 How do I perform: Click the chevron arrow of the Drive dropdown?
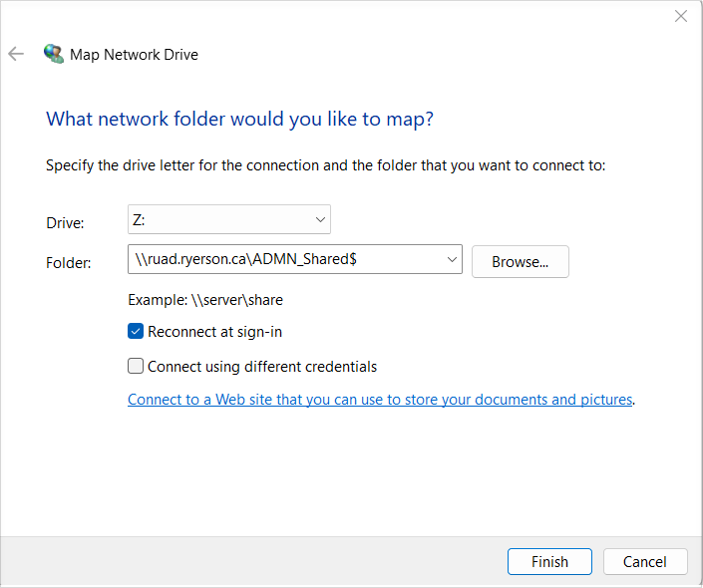point(320,219)
